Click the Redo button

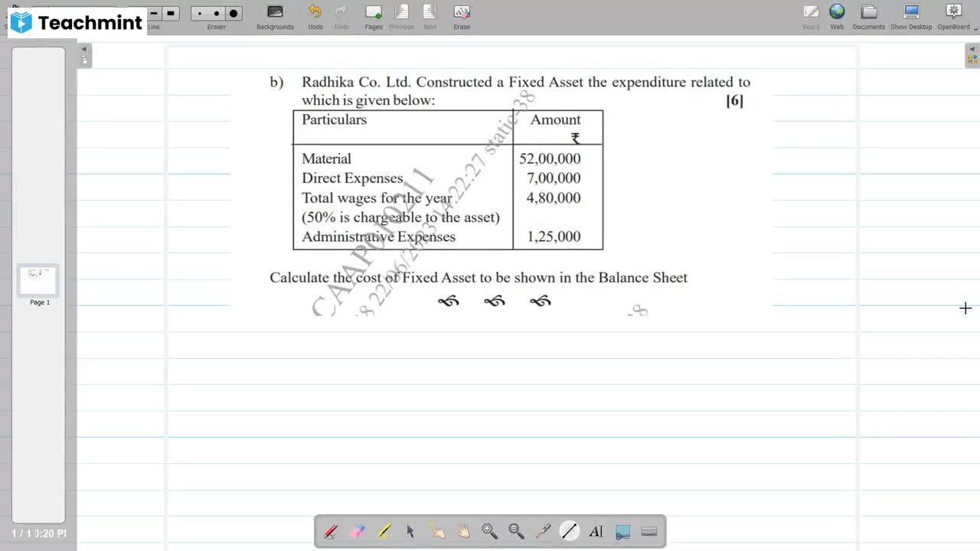click(x=341, y=16)
